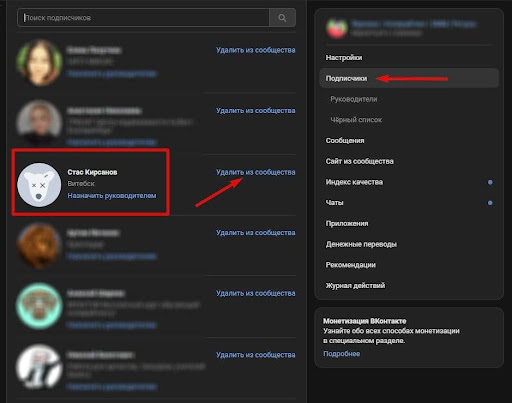Remove the black-and-white avatar subscriber from community
The image size is (512, 403).
point(255,355)
